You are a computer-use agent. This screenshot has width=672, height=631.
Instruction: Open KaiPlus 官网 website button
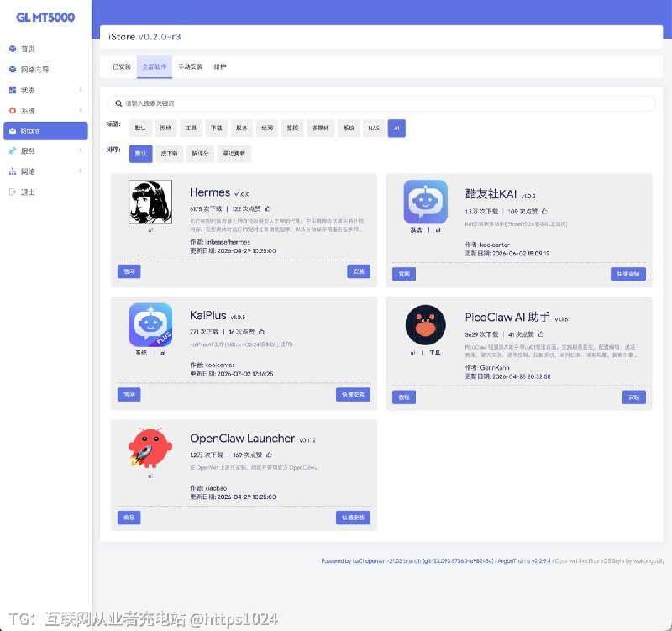[129, 394]
